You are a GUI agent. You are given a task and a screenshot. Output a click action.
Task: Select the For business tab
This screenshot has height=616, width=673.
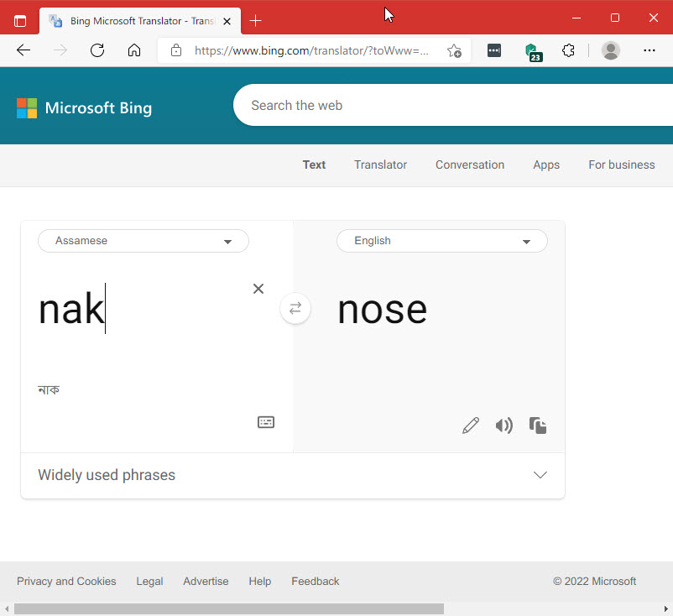coord(621,164)
